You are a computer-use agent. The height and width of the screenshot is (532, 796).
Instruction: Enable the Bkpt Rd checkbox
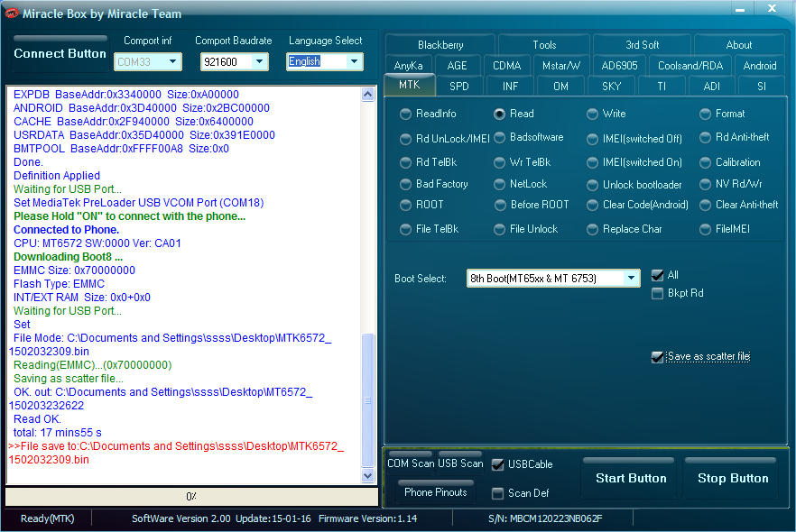pos(657,294)
